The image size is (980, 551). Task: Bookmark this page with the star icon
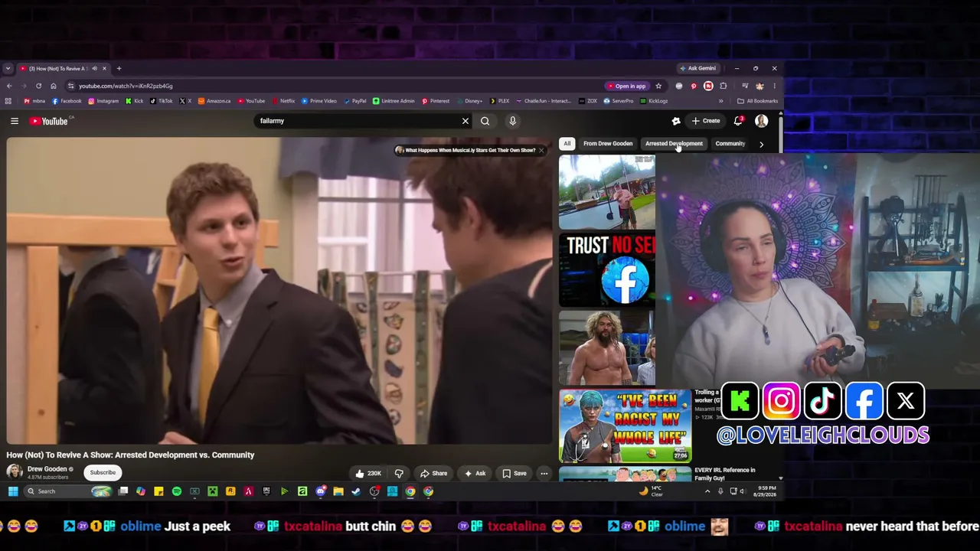(658, 86)
